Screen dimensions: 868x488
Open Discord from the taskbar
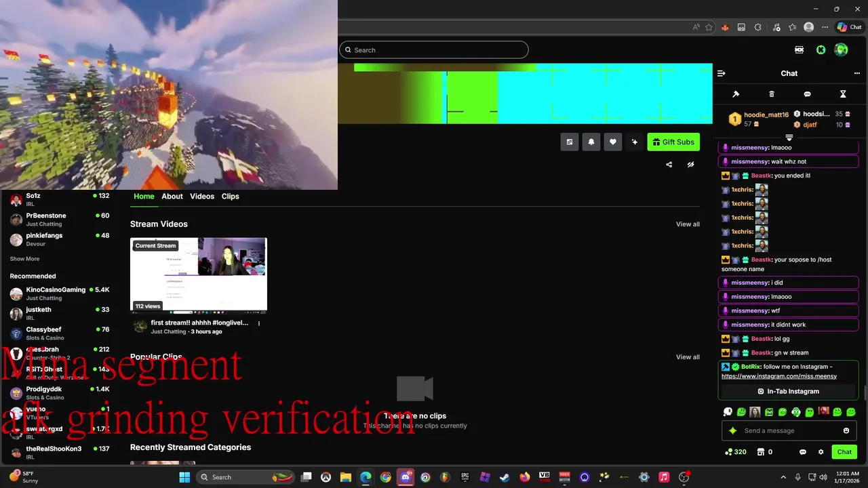(406, 477)
